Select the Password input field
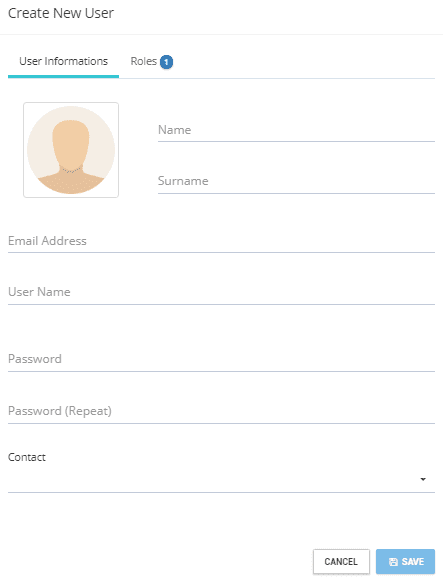This screenshot has height=582, width=443. point(221,359)
